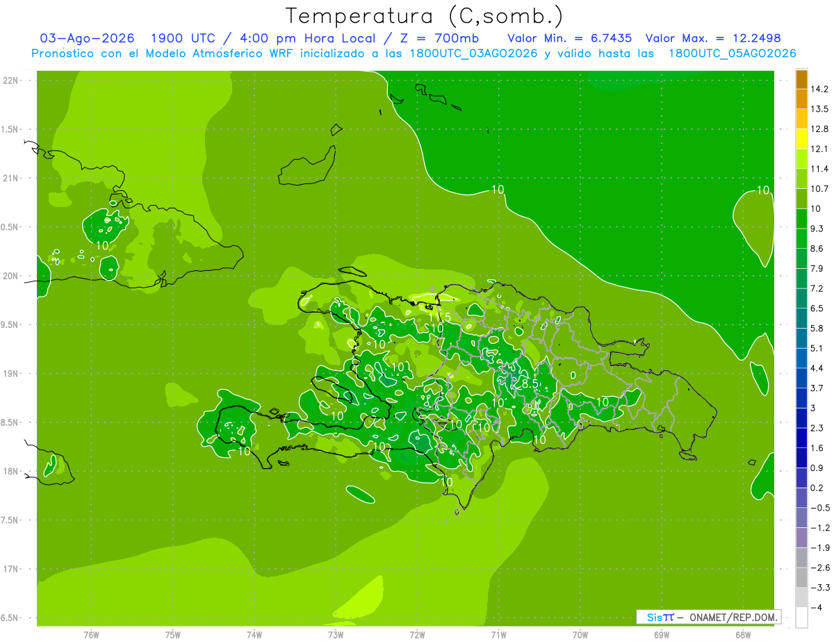The image size is (834, 644).
Task: Select the white swatch below -4
Action: coord(801,618)
